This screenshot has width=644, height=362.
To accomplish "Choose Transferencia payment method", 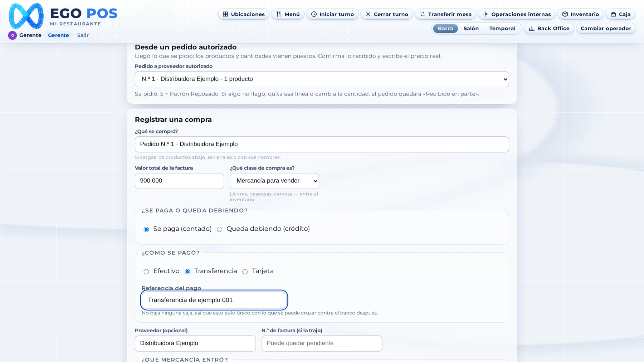I will (187, 271).
